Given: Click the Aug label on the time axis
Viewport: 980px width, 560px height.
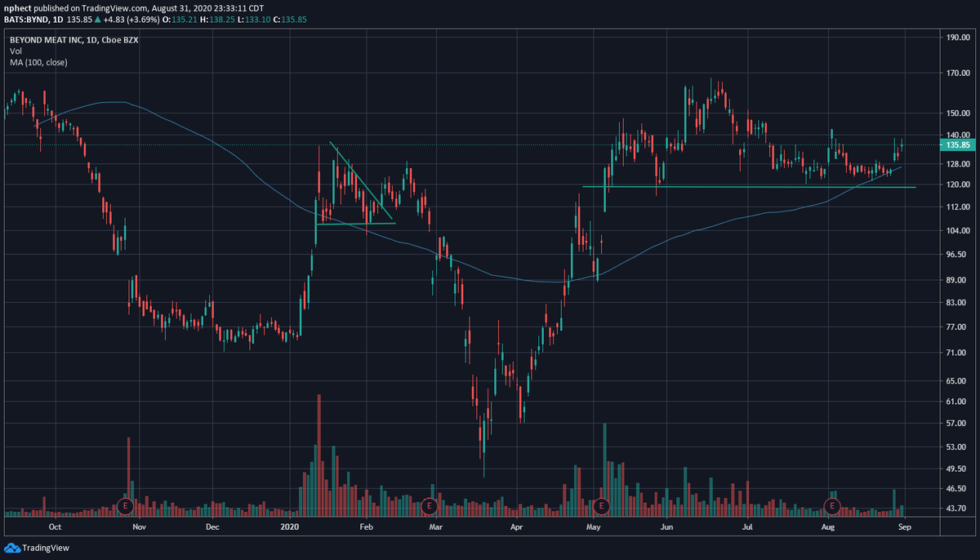Looking at the screenshot, I should coord(828,527).
